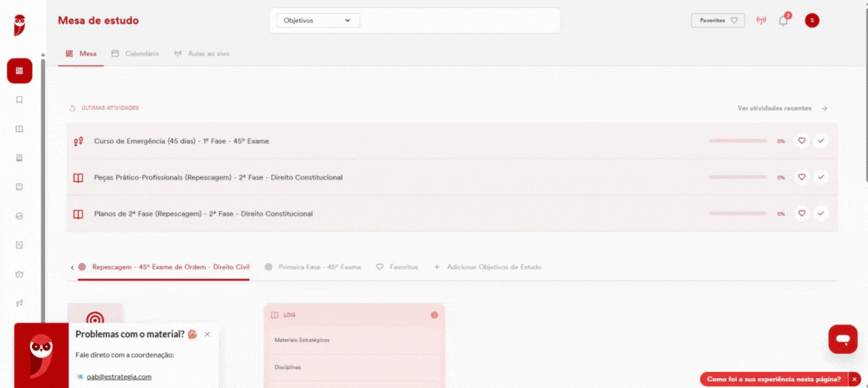The height and width of the screenshot is (388, 868).
Task: Click the left chevron before Repescagem tab
Action: click(x=73, y=267)
